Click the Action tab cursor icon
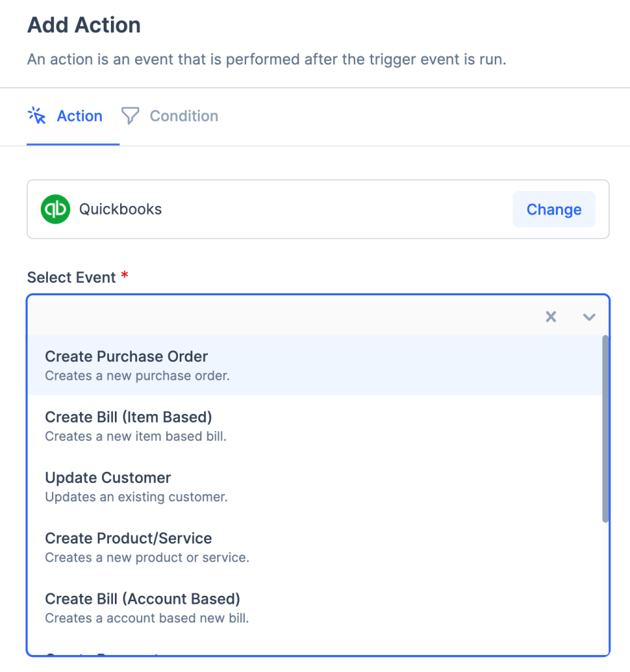630x672 pixels. [37, 116]
